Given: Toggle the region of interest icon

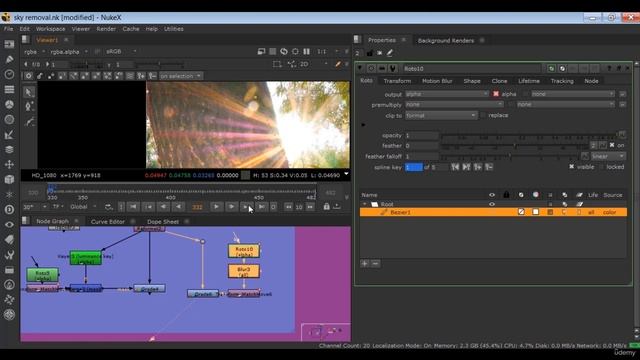Looking at the screenshot, I should (277, 64).
